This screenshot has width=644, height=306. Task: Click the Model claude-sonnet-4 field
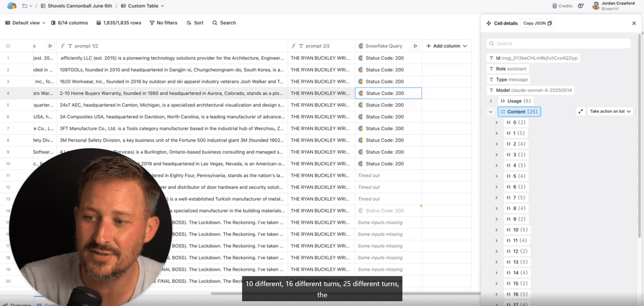pyautogui.click(x=531, y=90)
